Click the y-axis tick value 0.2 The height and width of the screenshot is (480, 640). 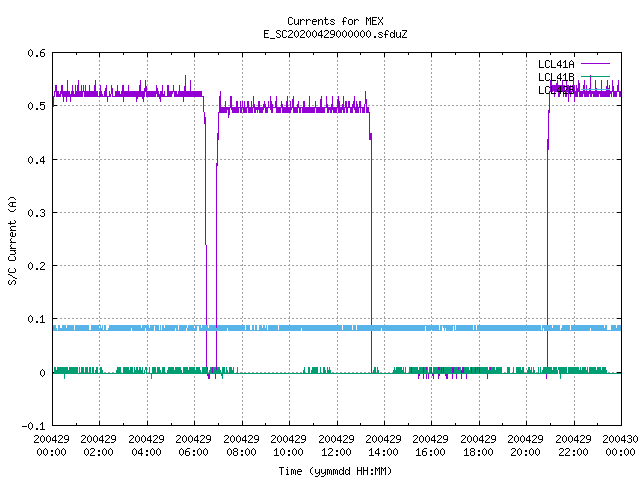tap(36, 266)
